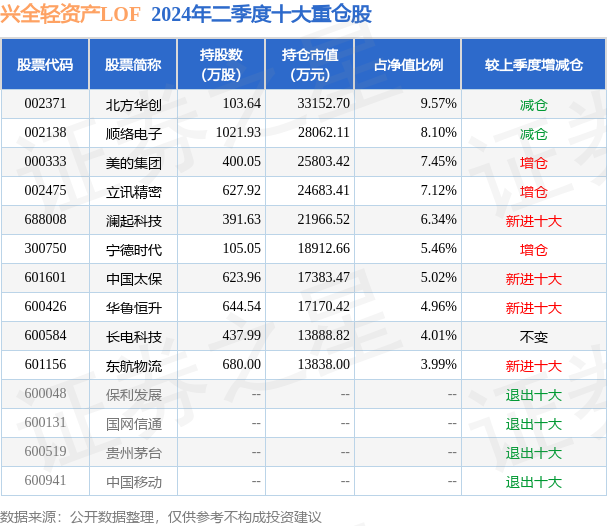Click the 较上季度增减仓 column header

(533, 65)
